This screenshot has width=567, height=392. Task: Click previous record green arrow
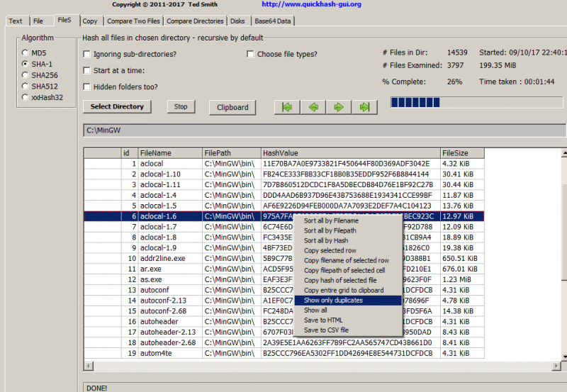click(313, 107)
